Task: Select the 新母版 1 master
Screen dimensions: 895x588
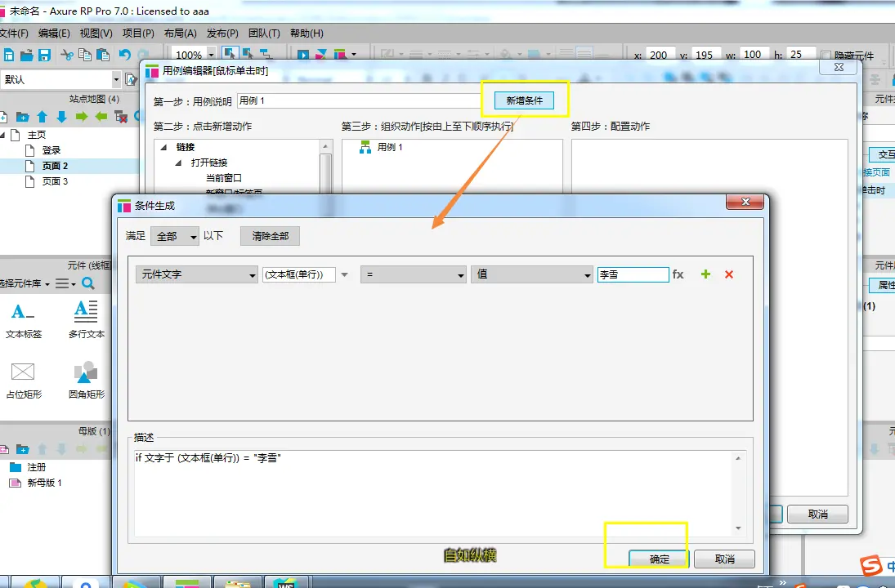Action: [44, 483]
